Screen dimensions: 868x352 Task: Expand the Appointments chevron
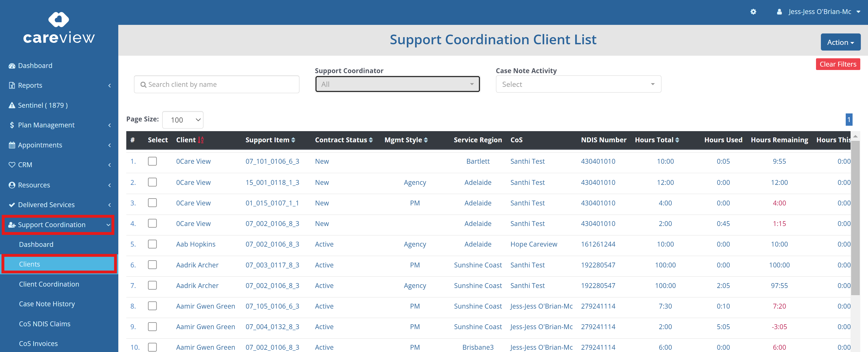(x=109, y=145)
